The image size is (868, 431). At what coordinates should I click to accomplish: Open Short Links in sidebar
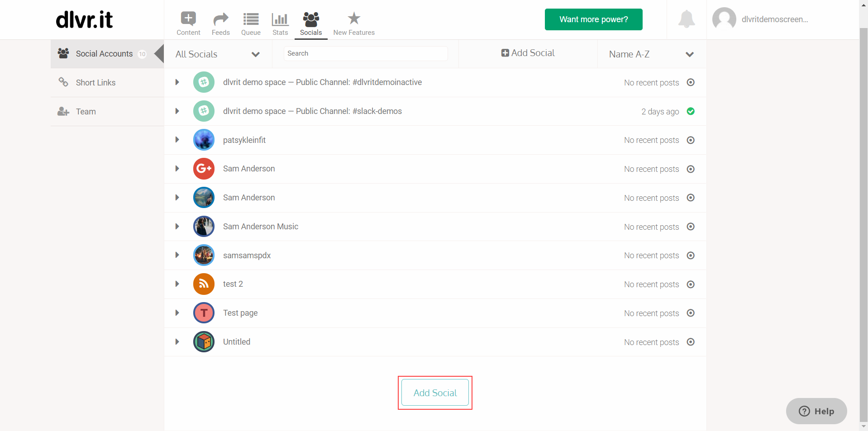coord(107,83)
